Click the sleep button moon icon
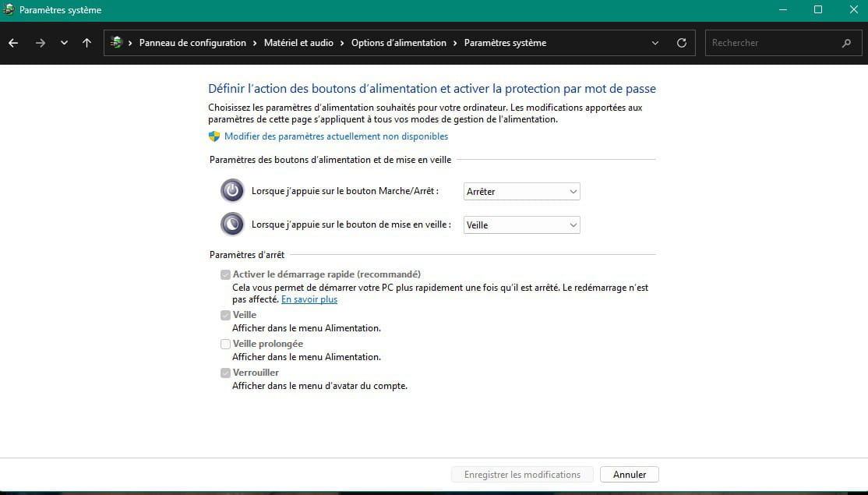The image size is (868, 495). [x=232, y=225]
